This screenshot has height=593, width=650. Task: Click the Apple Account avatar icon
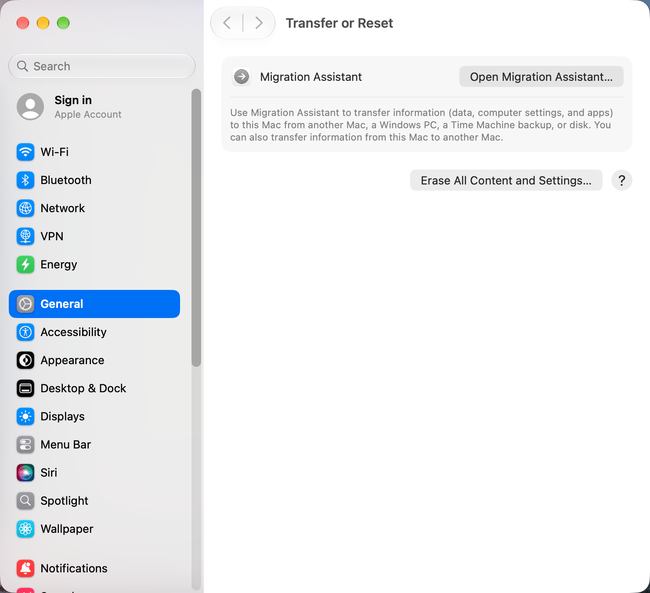click(x=30, y=107)
